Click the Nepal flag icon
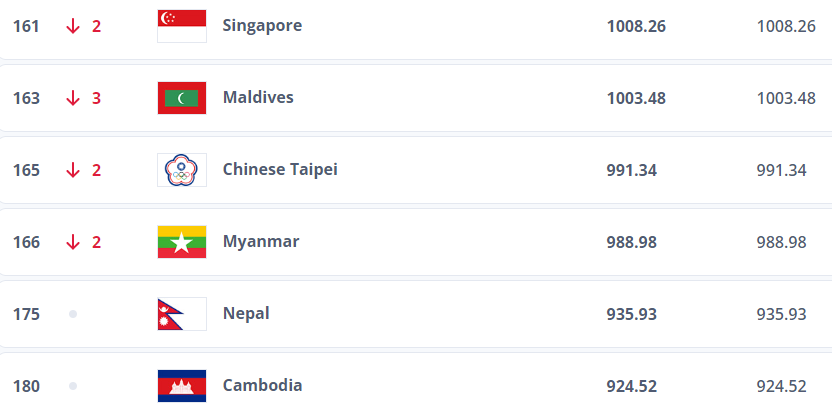 182,314
